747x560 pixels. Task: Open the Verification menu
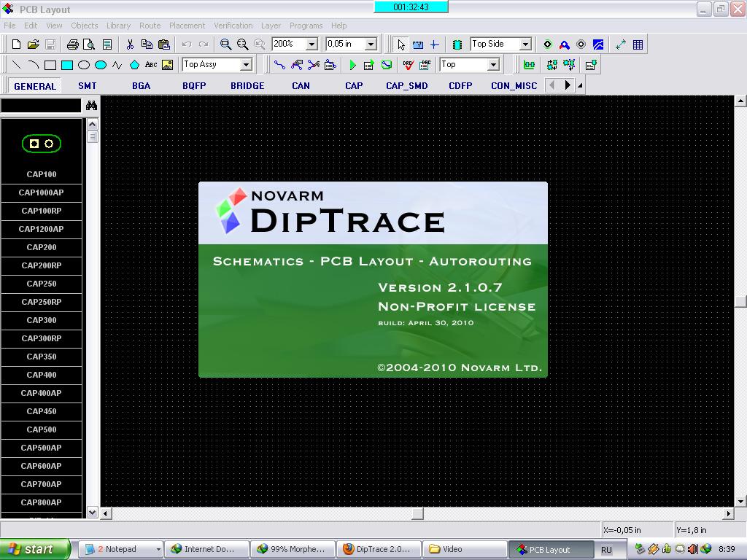tap(233, 26)
